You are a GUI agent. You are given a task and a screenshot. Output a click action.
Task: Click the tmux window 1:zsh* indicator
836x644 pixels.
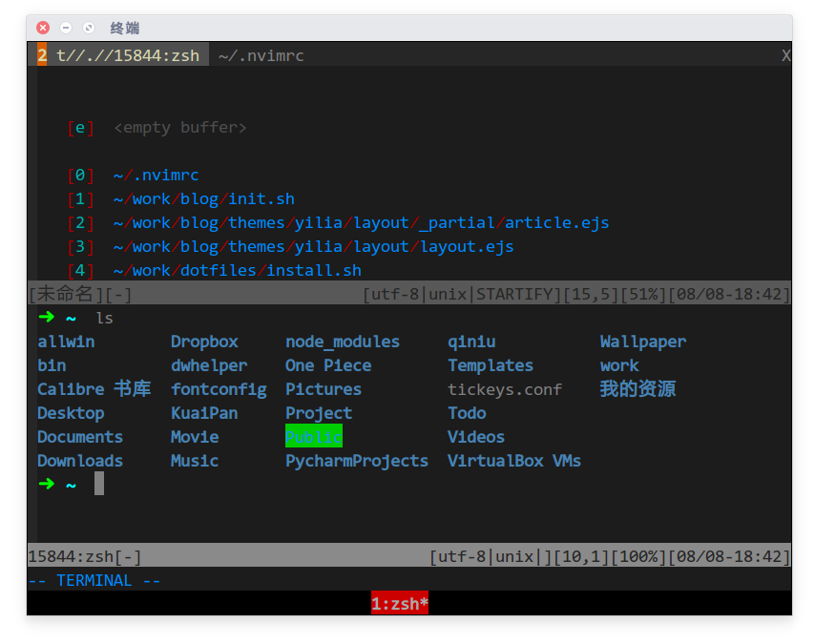pos(400,604)
